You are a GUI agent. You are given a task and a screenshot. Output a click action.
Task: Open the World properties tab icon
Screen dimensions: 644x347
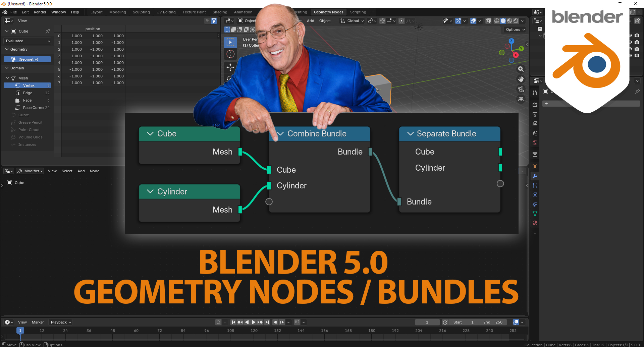tap(535, 142)
